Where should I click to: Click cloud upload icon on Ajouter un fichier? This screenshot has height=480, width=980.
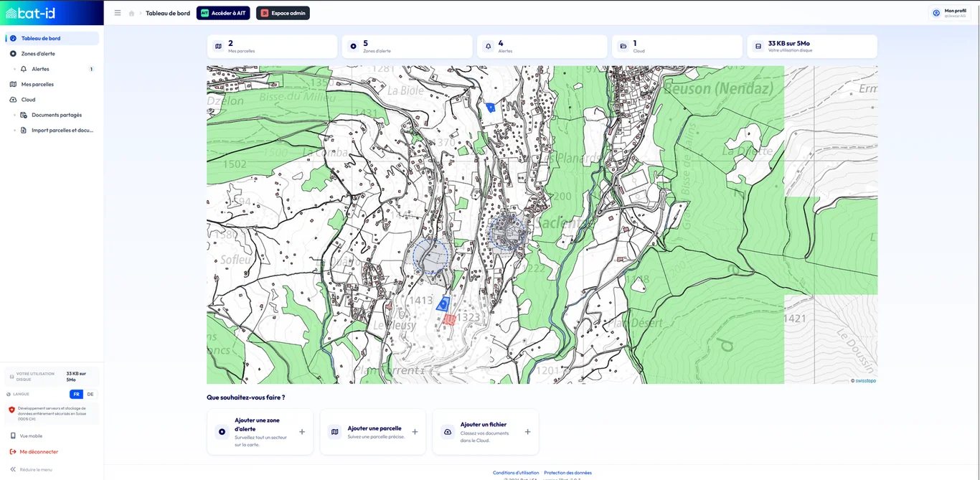pos(448,432)
